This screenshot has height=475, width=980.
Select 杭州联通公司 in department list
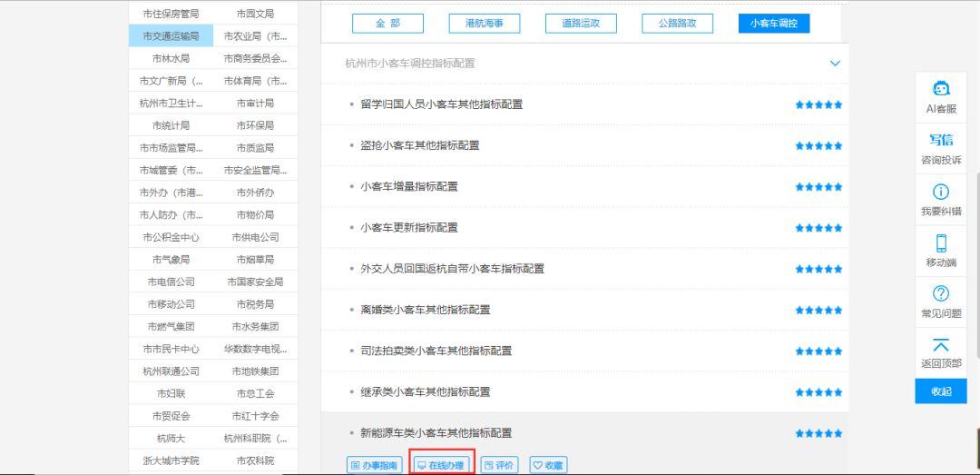coord(171,371)
